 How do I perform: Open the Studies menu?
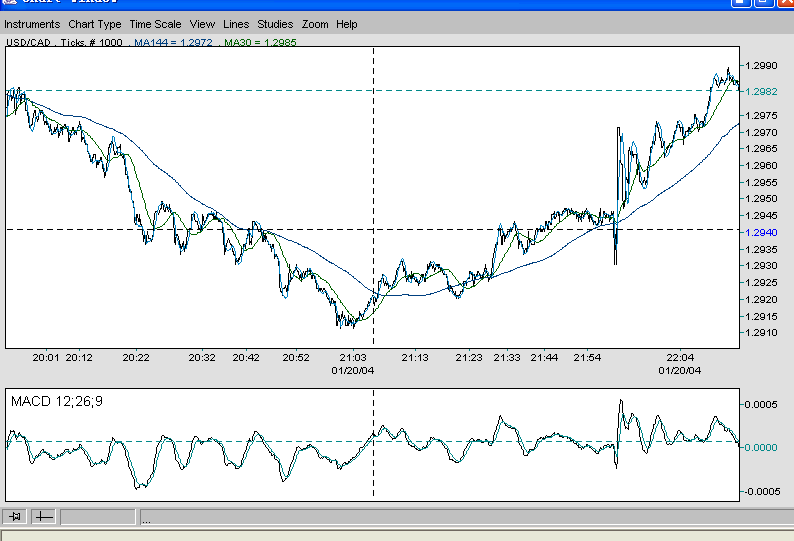point(275,24)
